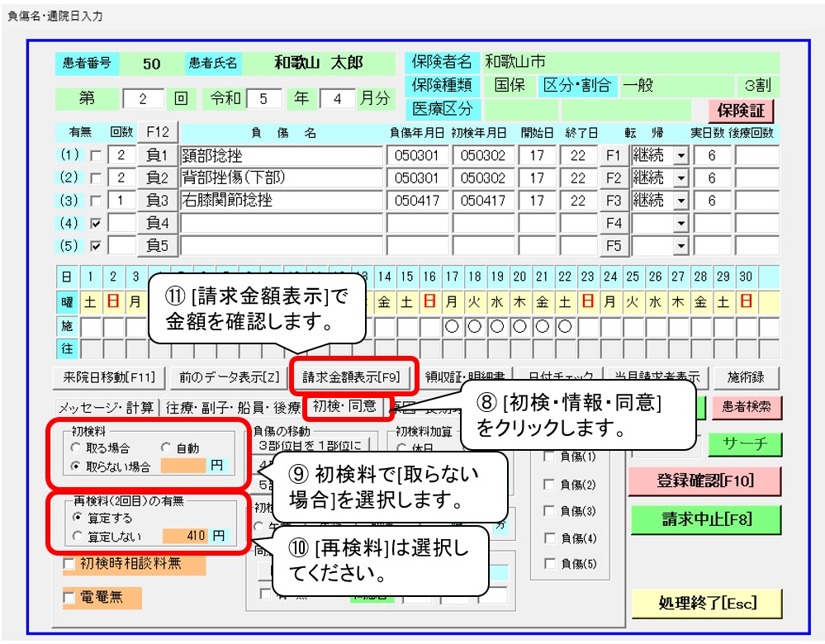
Task: Switch to the 初検・同意 tab
Action: click(344, 406)
